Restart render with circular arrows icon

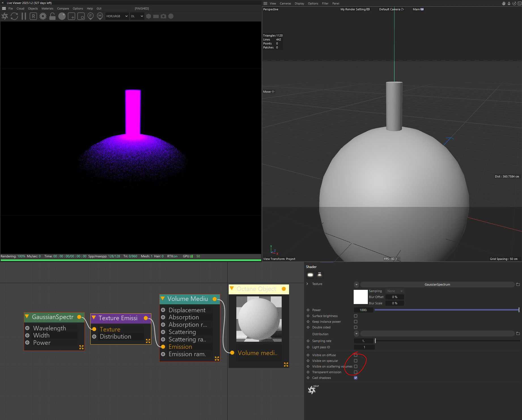pos(14,16)
